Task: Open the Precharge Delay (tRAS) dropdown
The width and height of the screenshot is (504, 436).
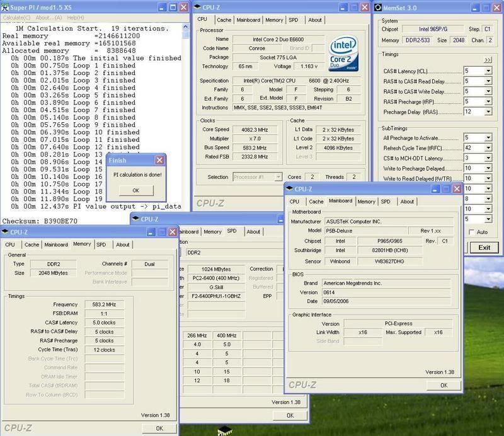Action: (x=488, y=112)
